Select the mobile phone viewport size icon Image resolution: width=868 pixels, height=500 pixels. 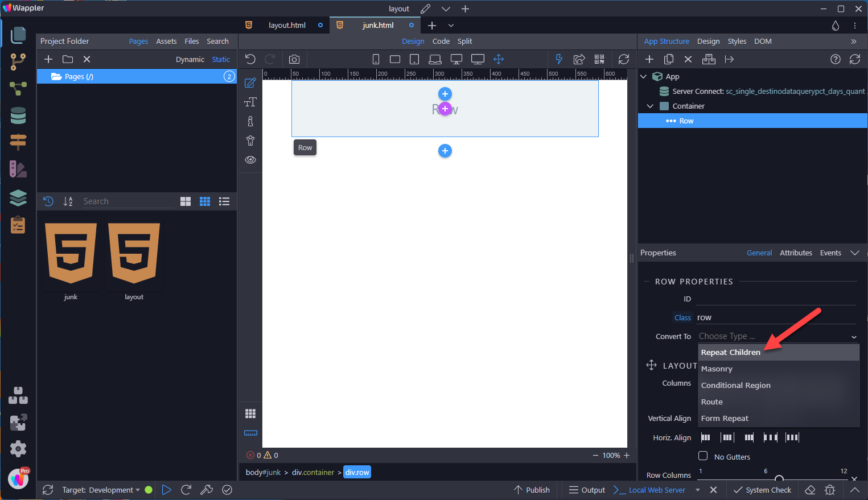pyautogui.click(x=376, y=59)
